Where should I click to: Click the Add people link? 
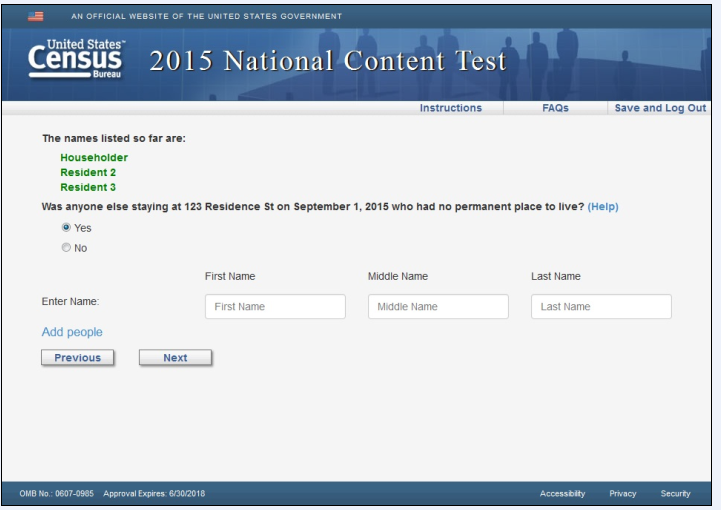click(72, 332)
